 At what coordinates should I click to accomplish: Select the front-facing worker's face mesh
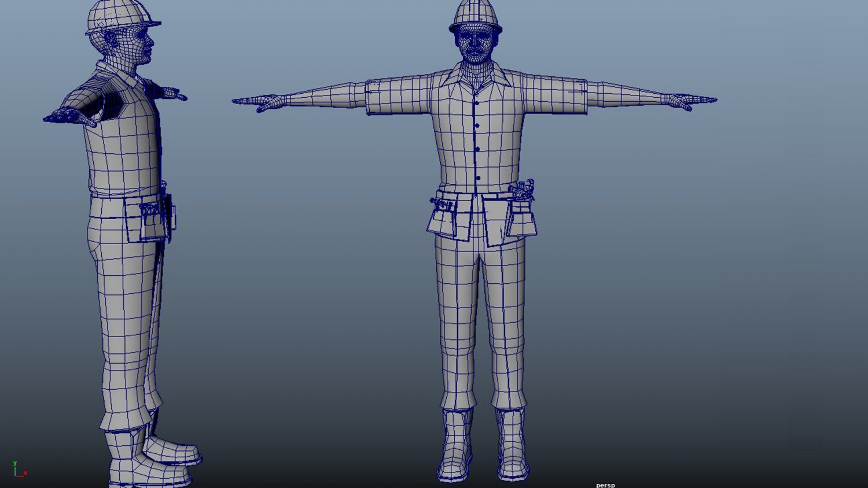tap(475, 43)
